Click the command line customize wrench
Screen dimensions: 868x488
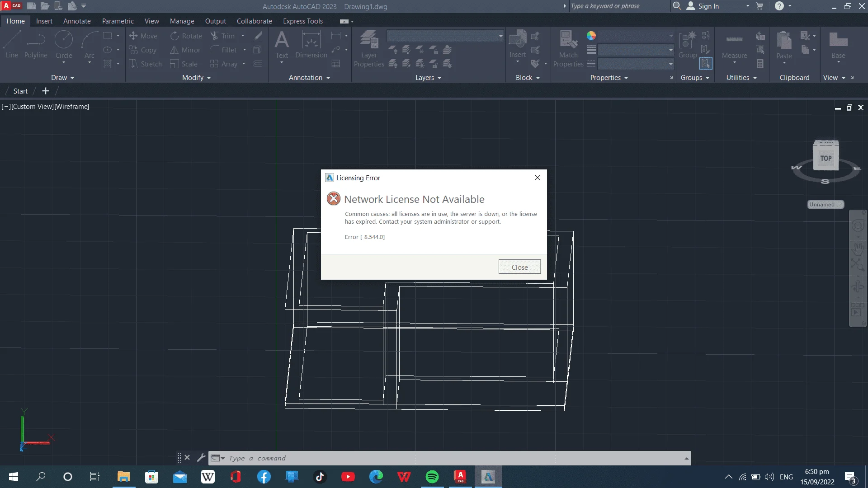(x=201, y=458)
